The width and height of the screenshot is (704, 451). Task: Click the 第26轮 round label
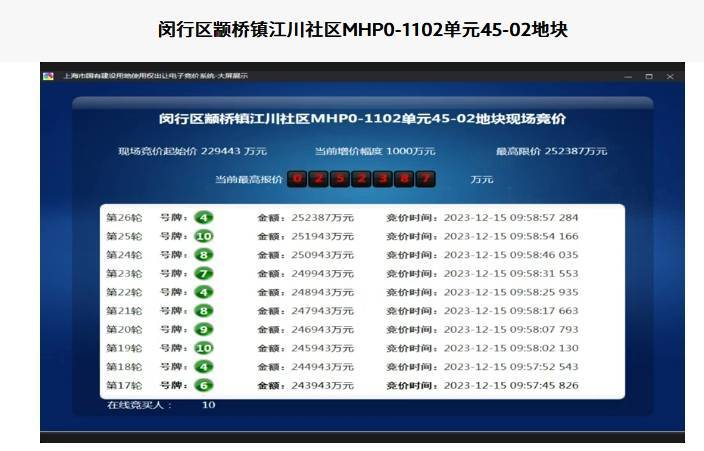(x=124, y=218)
